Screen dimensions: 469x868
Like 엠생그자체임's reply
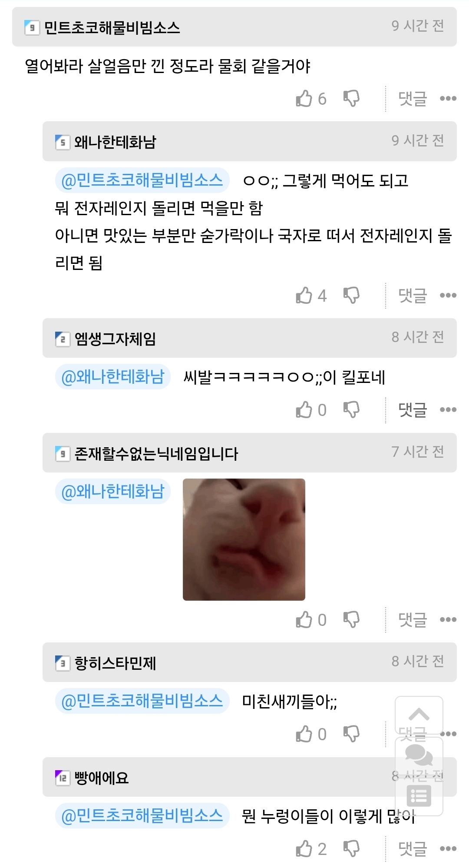(x=304, y=410)
